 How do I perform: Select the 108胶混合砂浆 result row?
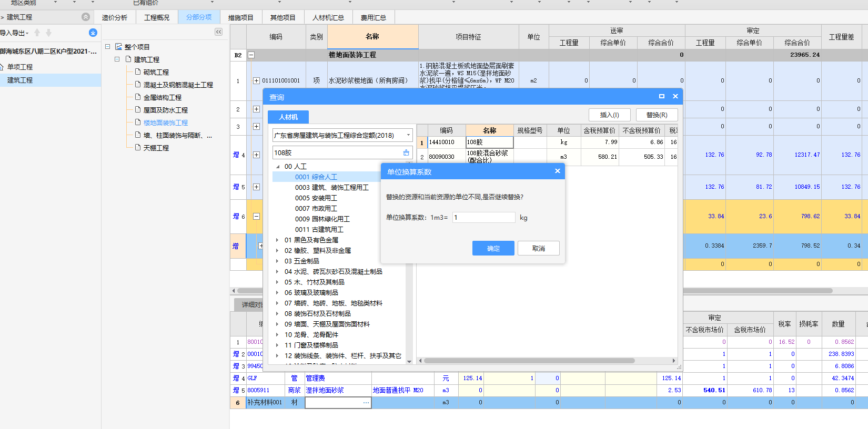pyautogui.click(x=547, y=157)
